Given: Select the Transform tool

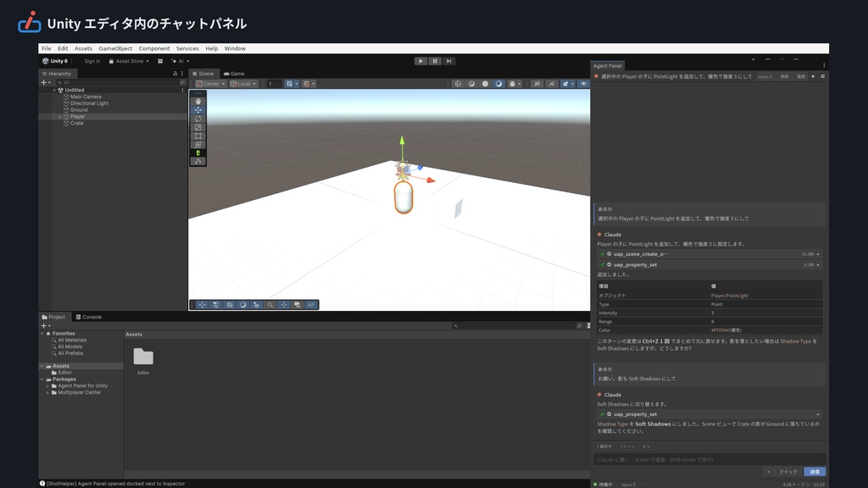Looking at the screenshot, I should 198,144.
